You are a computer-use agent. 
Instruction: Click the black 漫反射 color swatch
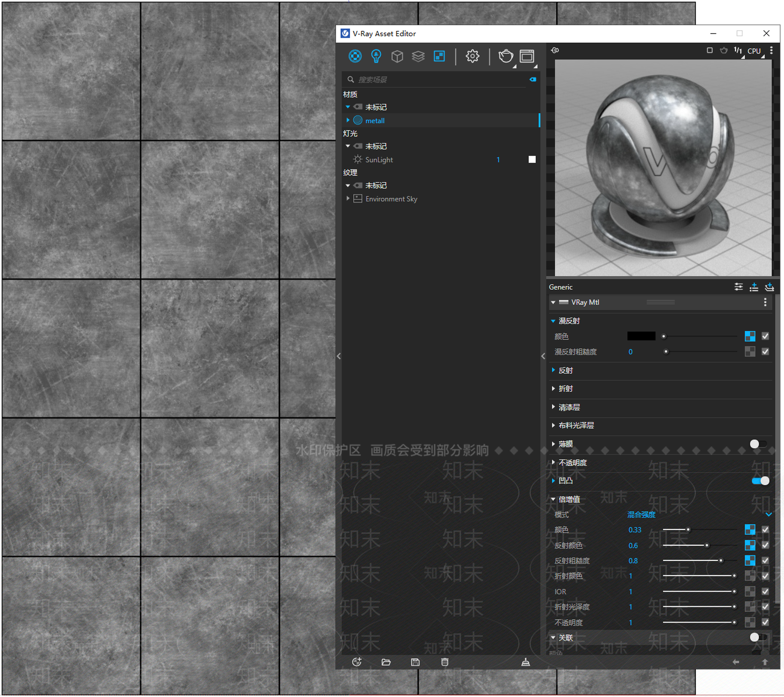(x=641, y=336)
